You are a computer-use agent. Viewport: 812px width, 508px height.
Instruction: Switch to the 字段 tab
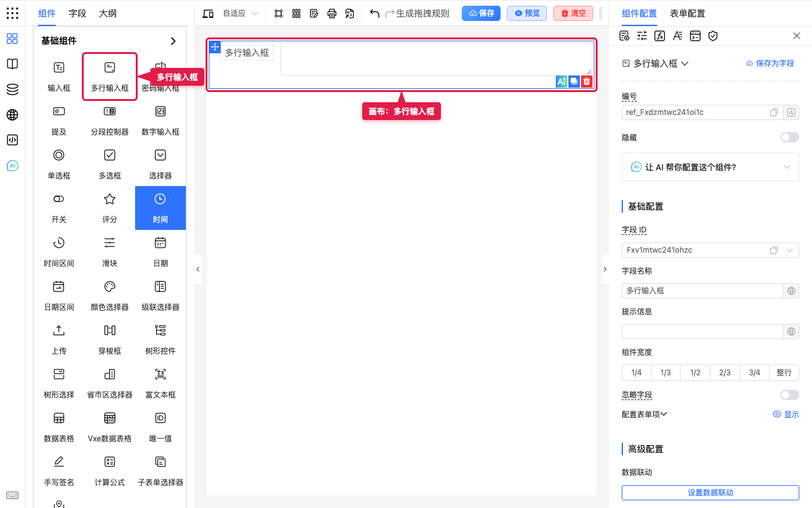77,13
